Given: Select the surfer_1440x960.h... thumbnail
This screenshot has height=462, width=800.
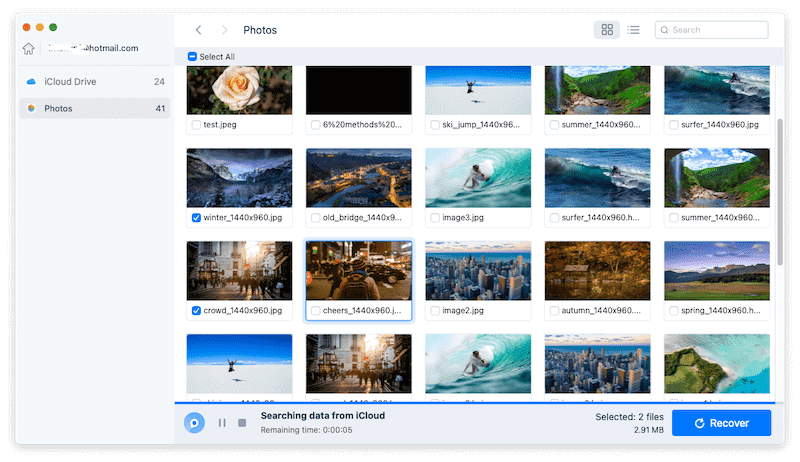Looking at the screenshot, I should [597, 178].
